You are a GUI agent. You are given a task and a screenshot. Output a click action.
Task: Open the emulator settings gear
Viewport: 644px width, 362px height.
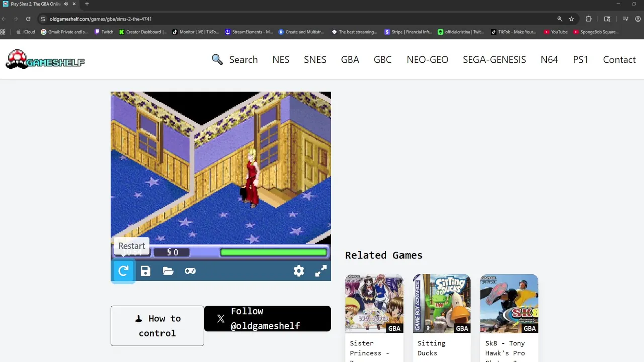pyautogui.click(x=299, y=271)
